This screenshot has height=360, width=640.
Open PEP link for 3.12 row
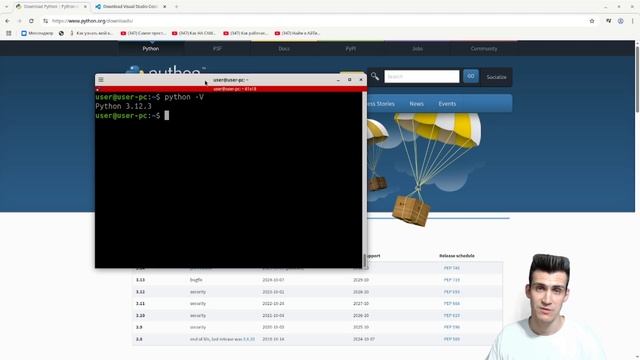451,292
